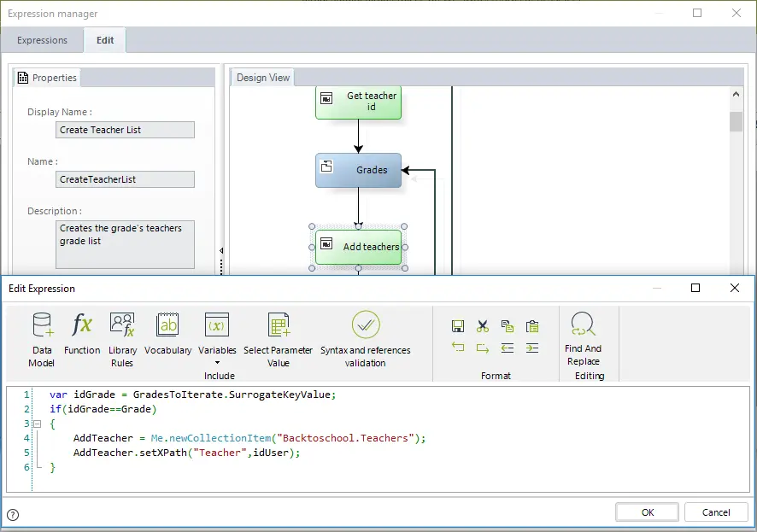Click the Description text box
Viewport: 757px width, 532px height.
(x=125, y=244)
